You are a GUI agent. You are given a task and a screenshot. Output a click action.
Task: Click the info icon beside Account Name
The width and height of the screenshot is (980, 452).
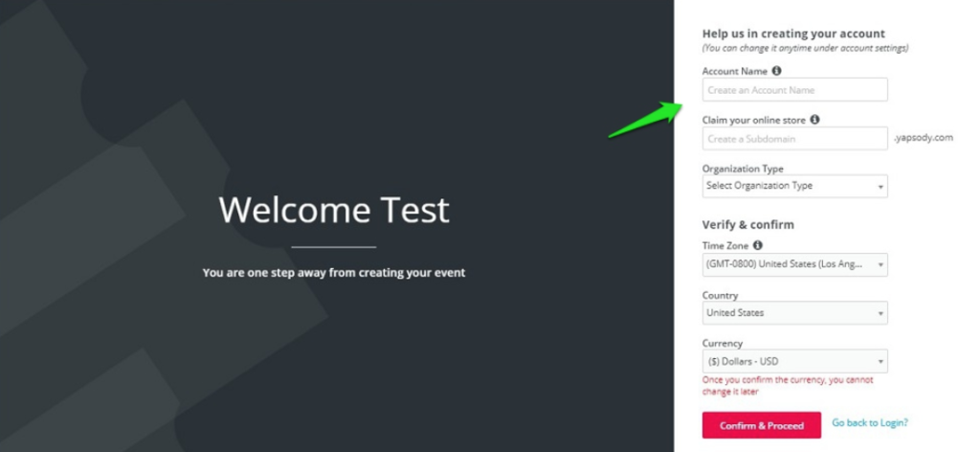(x=776, y=71)
